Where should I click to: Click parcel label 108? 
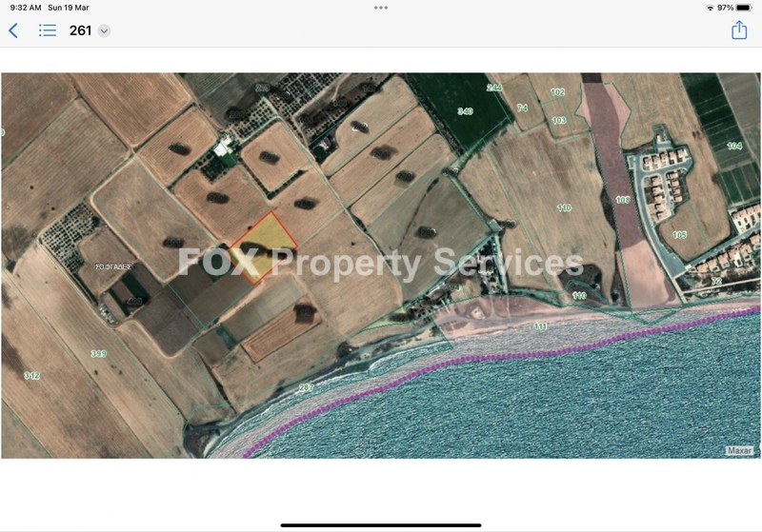623,200
